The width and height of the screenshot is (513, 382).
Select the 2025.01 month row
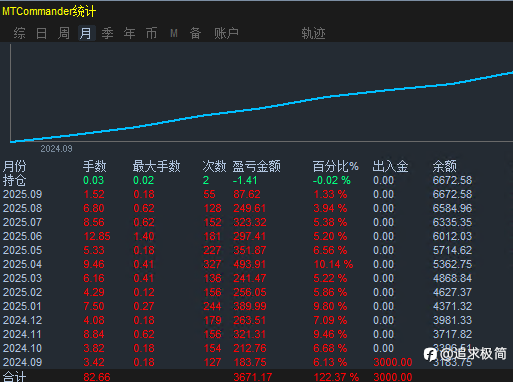[x=238, y=306]
